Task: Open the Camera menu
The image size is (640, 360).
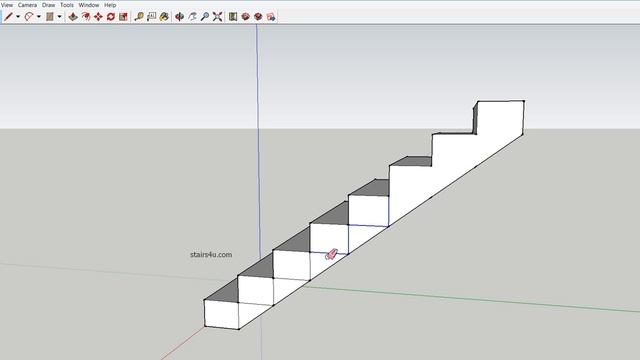Action: pos(27,5)
